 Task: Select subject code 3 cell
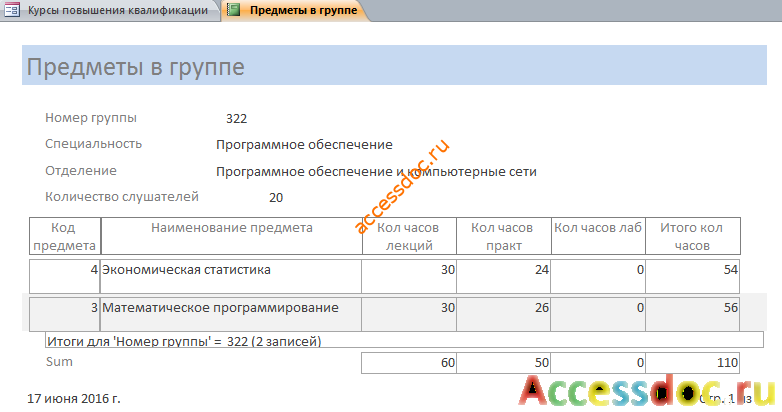tap(65, 314)
